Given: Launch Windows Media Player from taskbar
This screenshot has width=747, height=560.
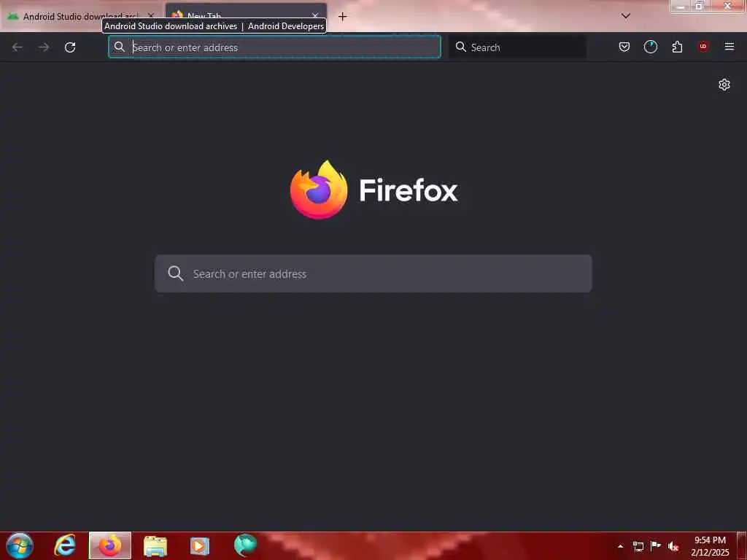Looking at the screenshot, I should (200, 545).
